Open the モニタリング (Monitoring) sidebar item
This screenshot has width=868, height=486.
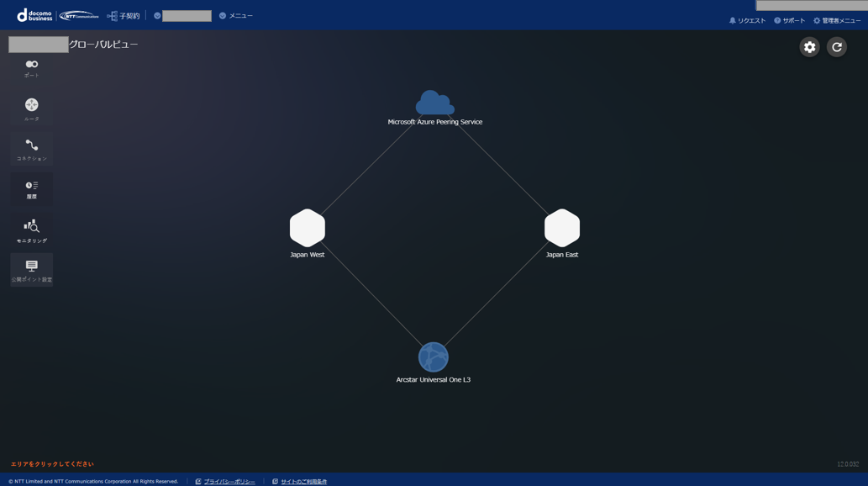click(x=32, y=230)
